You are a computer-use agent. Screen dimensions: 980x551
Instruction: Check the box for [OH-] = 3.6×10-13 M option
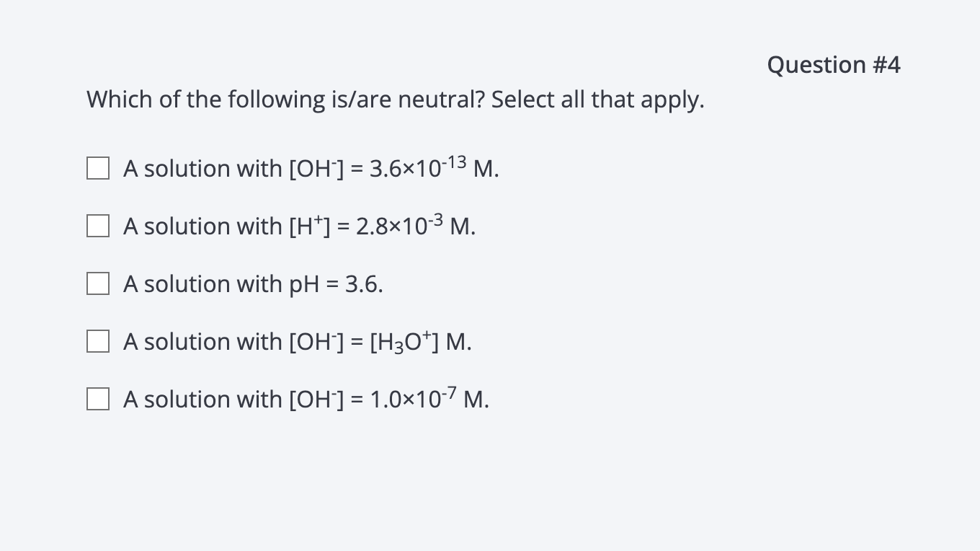coord(97,168)
